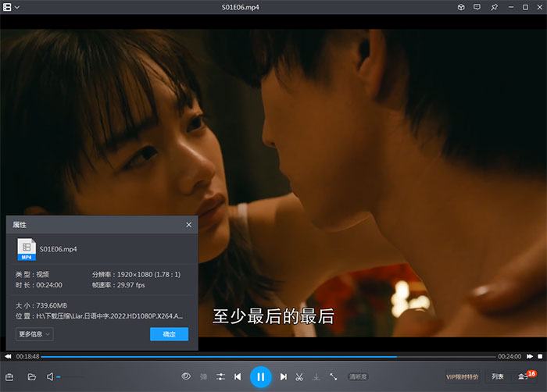Pin the player window on top
Image resolution: width=547 pixels, height=392 pixels.
point(494,7)
